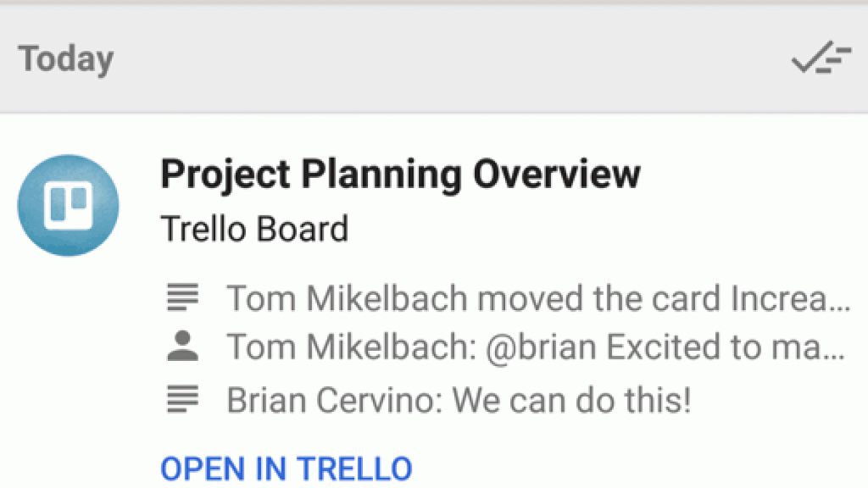Click the Project Planning Overview title
This screenshot has width=868, height=488.
click(x=402, y=174)
